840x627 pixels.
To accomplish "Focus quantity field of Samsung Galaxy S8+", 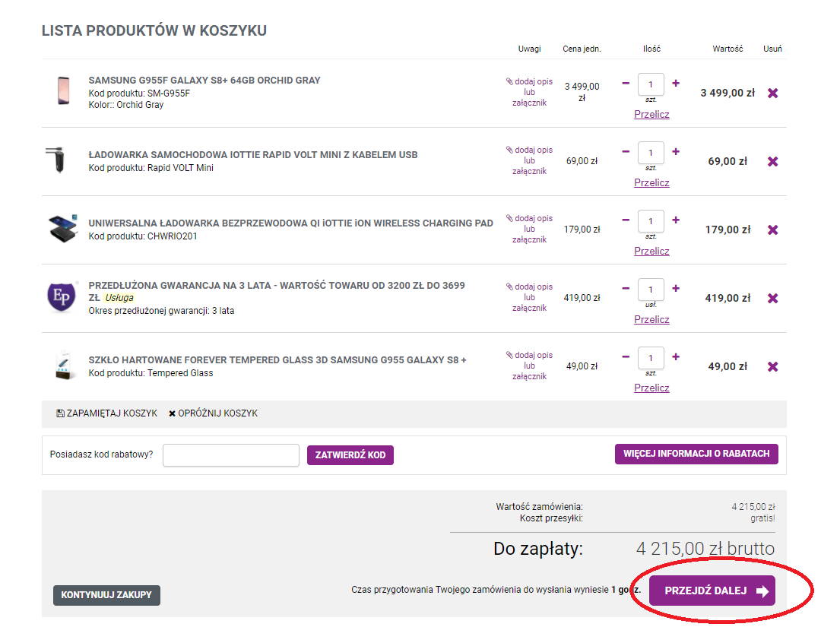I will click(651, 84).
